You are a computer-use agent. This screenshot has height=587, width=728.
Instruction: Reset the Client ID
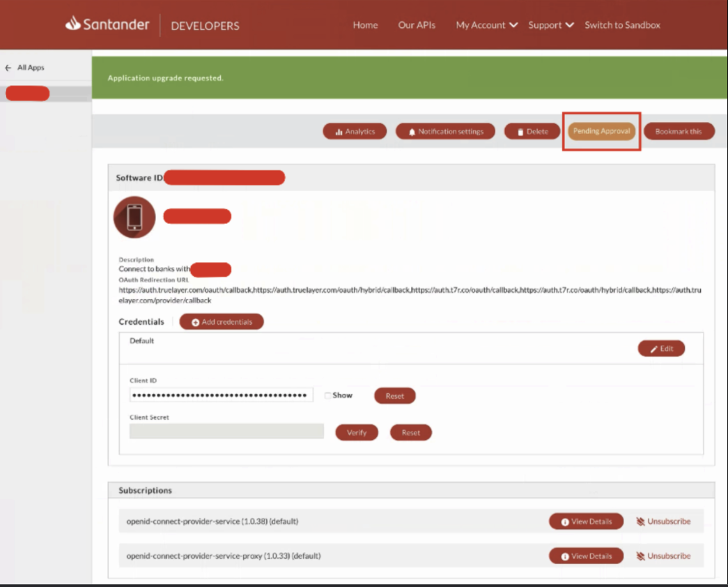click(x=394, y=396)
